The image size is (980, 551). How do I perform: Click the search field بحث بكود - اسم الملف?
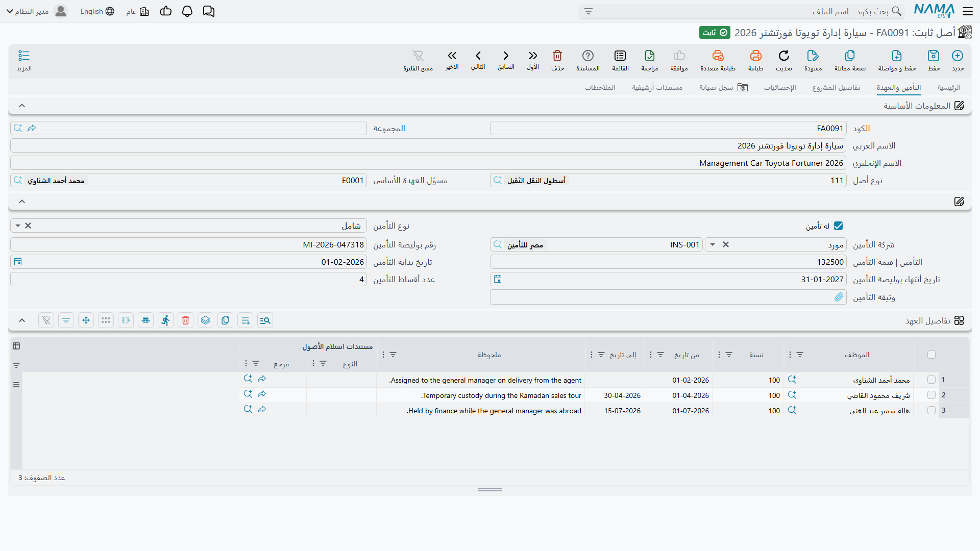(741, 11)
